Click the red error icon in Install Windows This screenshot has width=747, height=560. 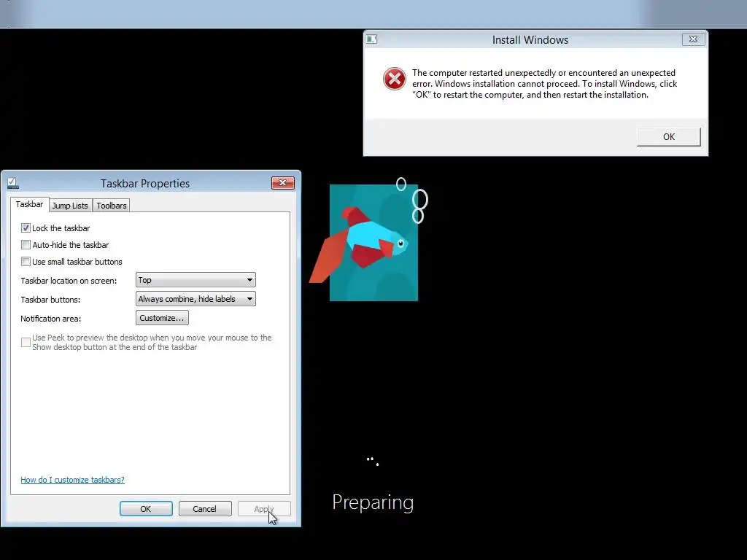pos(395,79)
